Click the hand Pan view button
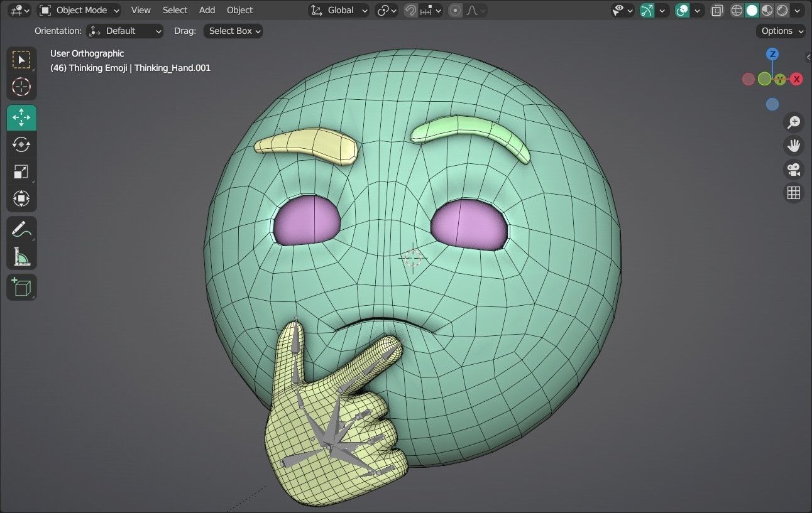Screen dimensions: 812x513 tap(794, 146)
